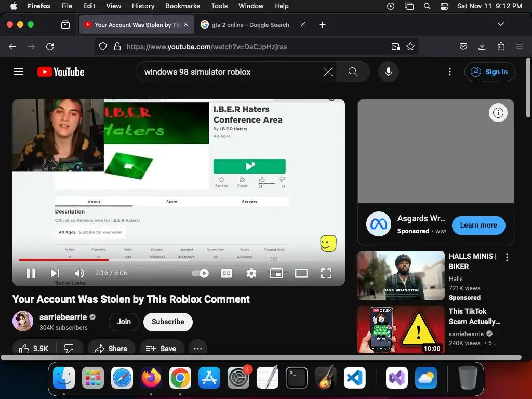Open ad info icon
The height and width of the screenshot is (399, 532).
[498, 113]
